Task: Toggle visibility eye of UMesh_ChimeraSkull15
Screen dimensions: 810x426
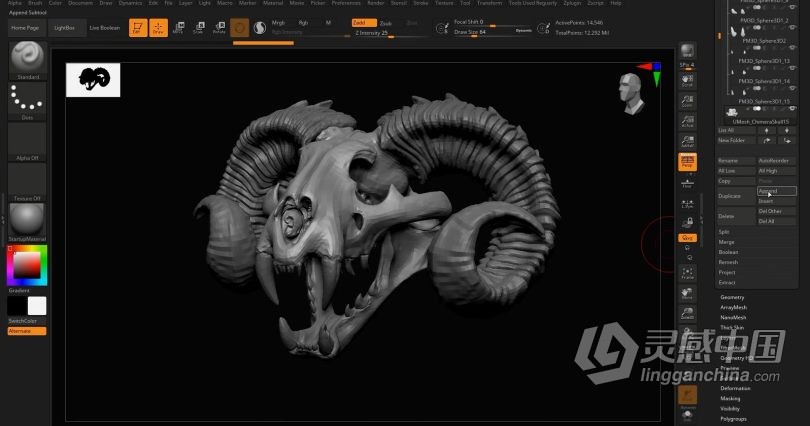Action: [792, 109]
